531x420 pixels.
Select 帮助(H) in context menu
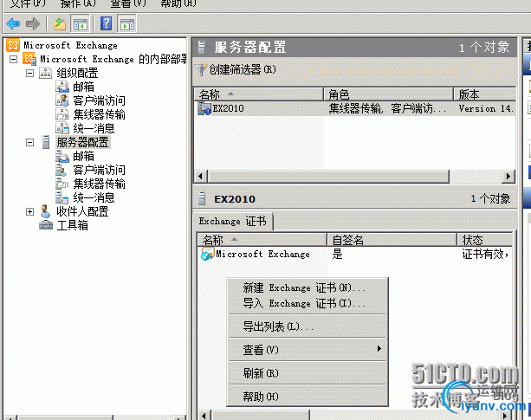308,396
